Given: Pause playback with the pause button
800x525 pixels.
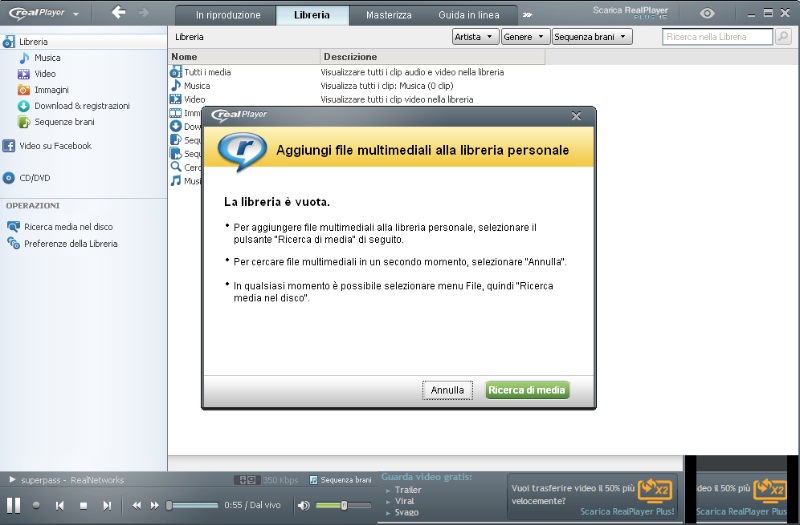Looking at the screenshot, I should coord(14,505).
